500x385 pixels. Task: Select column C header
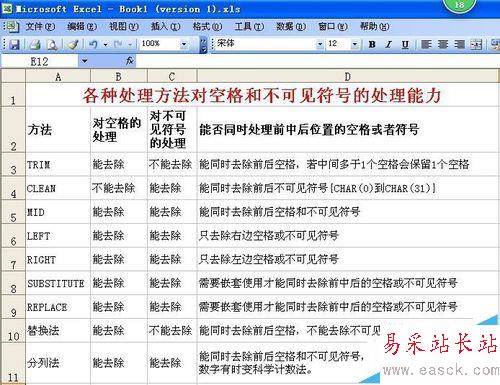click(172, 77)
